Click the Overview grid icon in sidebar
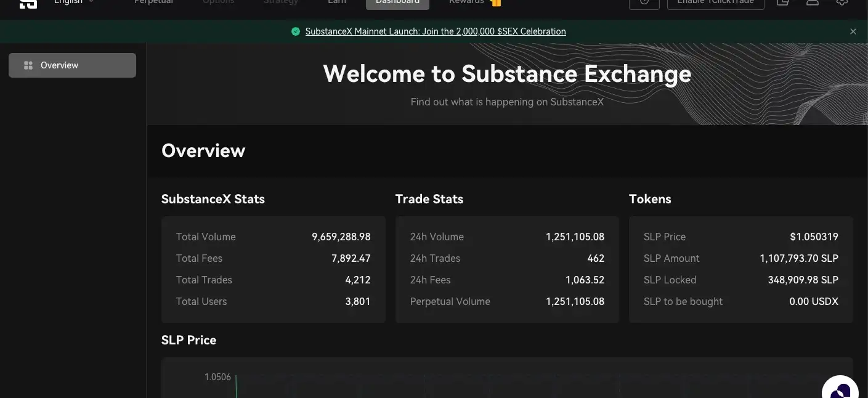 point(28,65)
